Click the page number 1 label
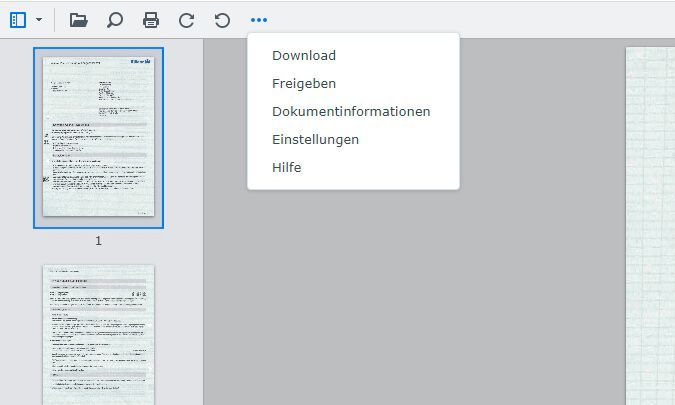 click(99, 241)
